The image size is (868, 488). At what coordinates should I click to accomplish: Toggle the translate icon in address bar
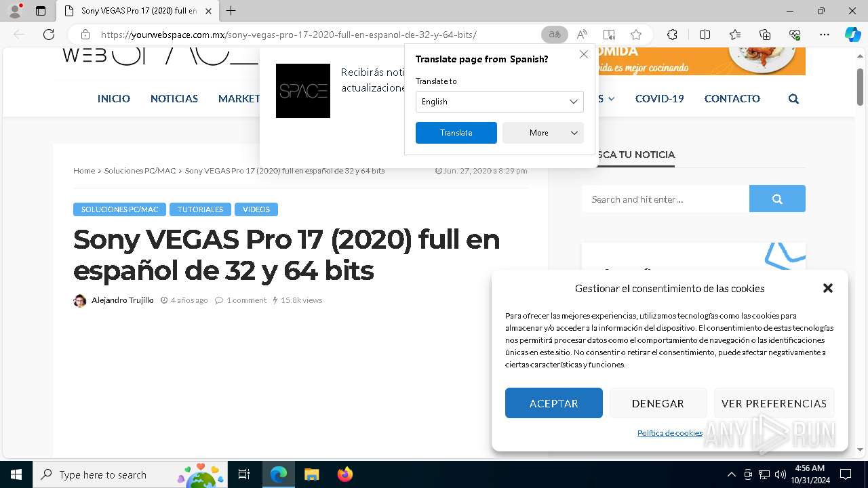pyautogui.click(x=555, y=35)
